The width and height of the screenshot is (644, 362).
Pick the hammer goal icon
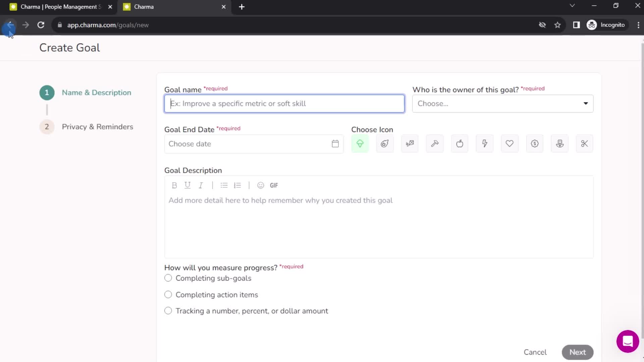click(x=435, y=144)
